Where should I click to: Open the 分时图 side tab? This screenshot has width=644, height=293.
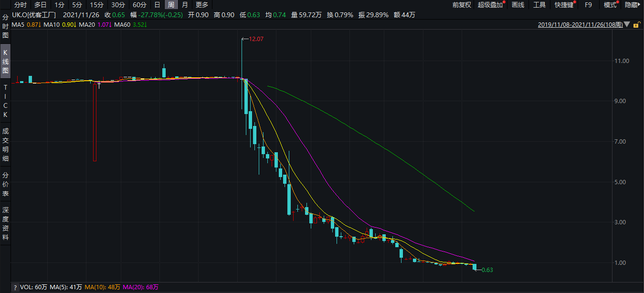pos(5,26)
